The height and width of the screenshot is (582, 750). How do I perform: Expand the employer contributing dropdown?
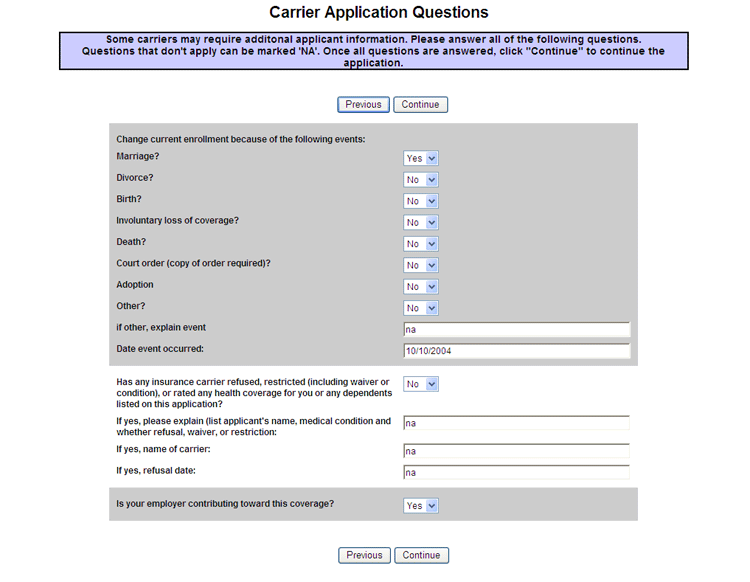421,506
